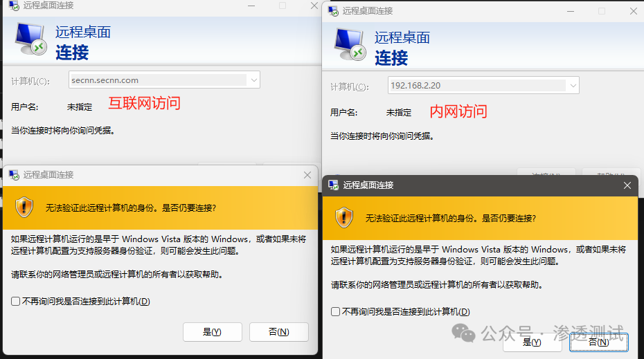Click '未指定' username value in left window
644x359 pixels.
tap(80, 107)
